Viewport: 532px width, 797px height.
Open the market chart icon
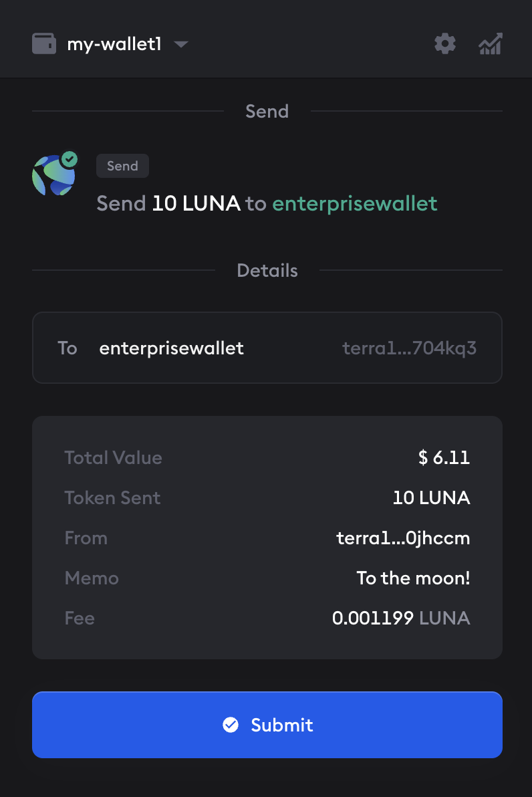(x=491, y=45)
